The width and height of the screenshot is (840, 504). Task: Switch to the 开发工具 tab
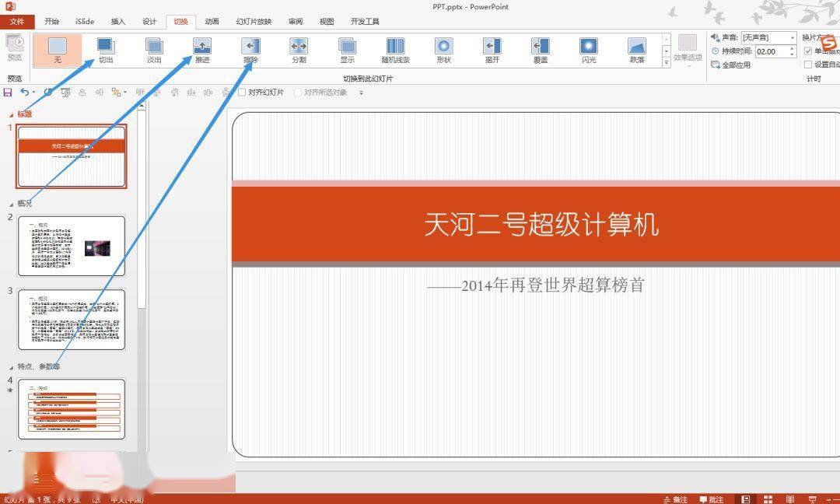coord(365,22)
